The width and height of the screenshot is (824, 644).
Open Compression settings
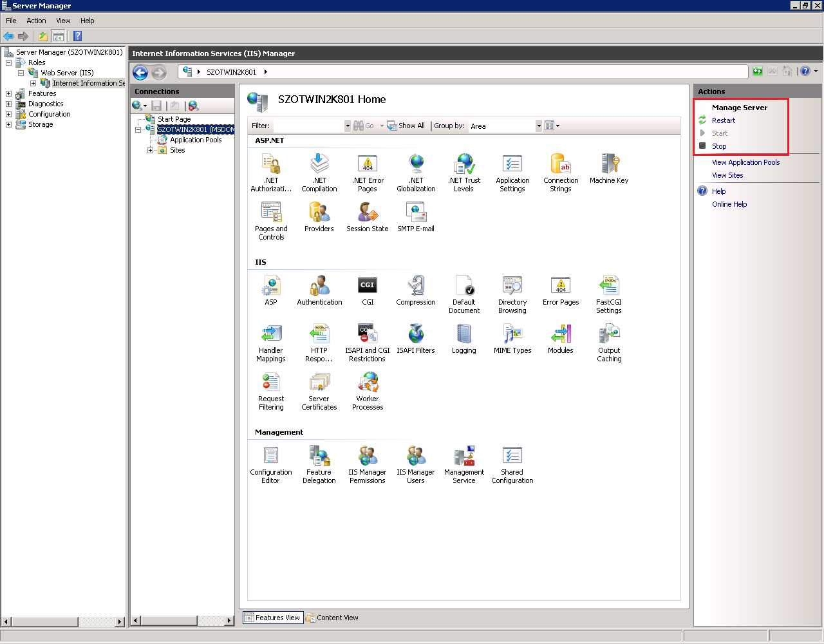[416, 290]
